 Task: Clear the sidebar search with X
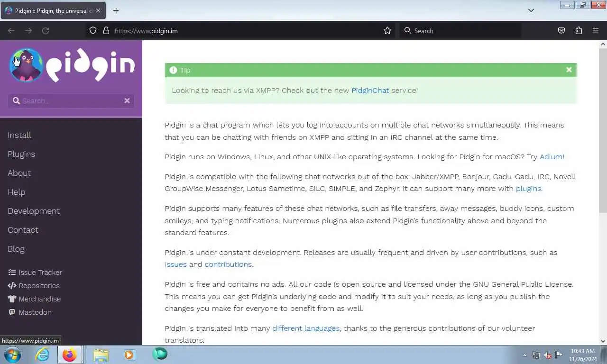pyautogui.click(x=127, y=100)
